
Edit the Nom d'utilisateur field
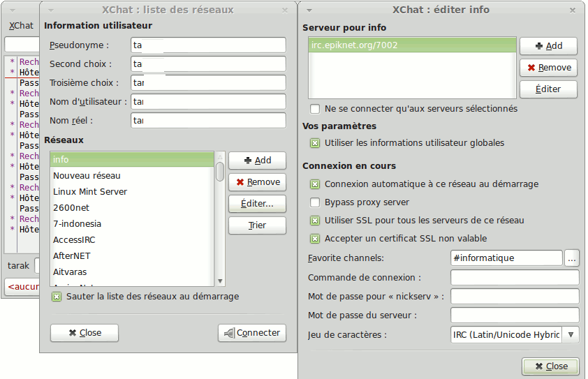208,102
